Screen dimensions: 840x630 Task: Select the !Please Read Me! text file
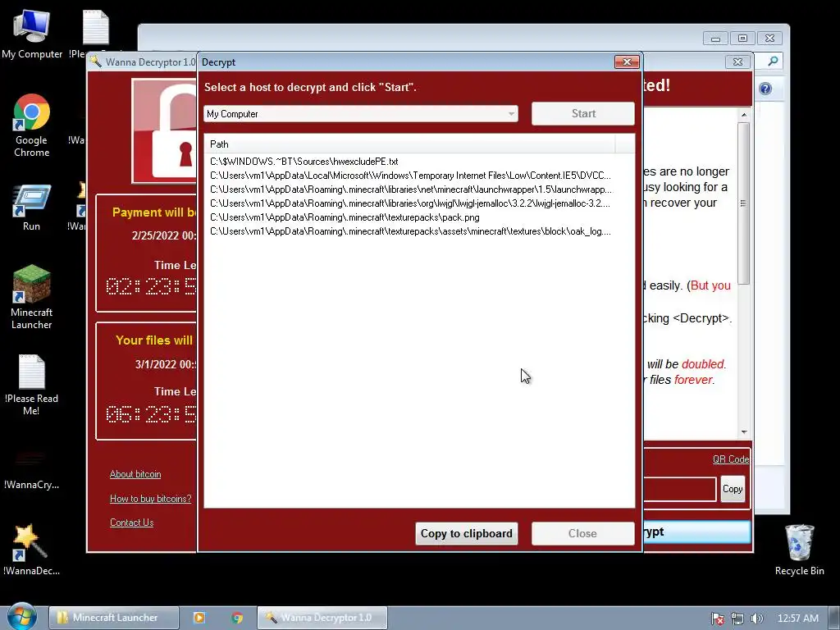pyautogui.click(x=32, y=385)
